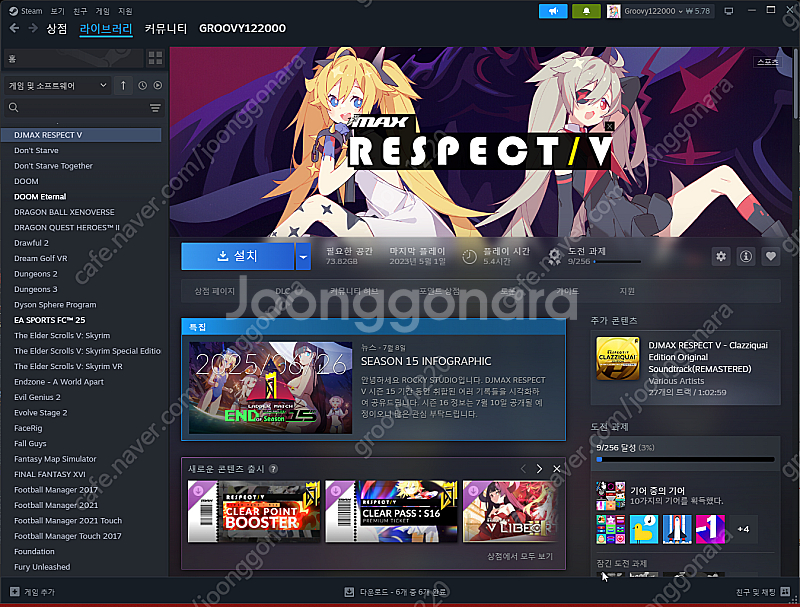Image resolution: width=800 pixels, height=607 pixels.
Task: Click the recent activity clock filter
Action: pos(142,86)
